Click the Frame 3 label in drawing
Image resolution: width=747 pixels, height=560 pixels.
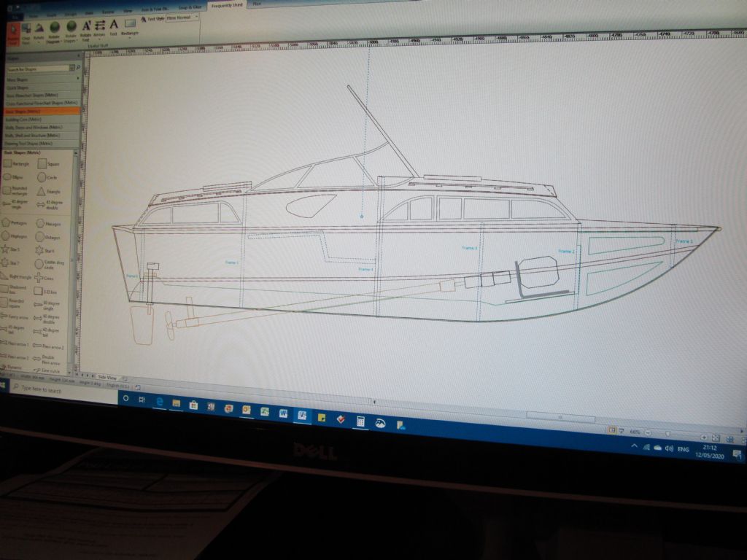click(469, 248)
